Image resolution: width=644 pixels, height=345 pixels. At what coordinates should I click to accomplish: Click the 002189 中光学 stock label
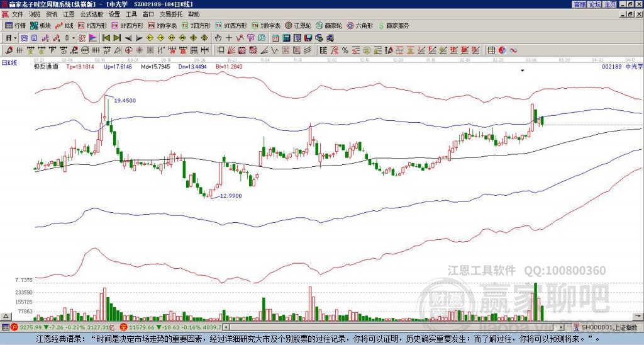coord(622,66)
